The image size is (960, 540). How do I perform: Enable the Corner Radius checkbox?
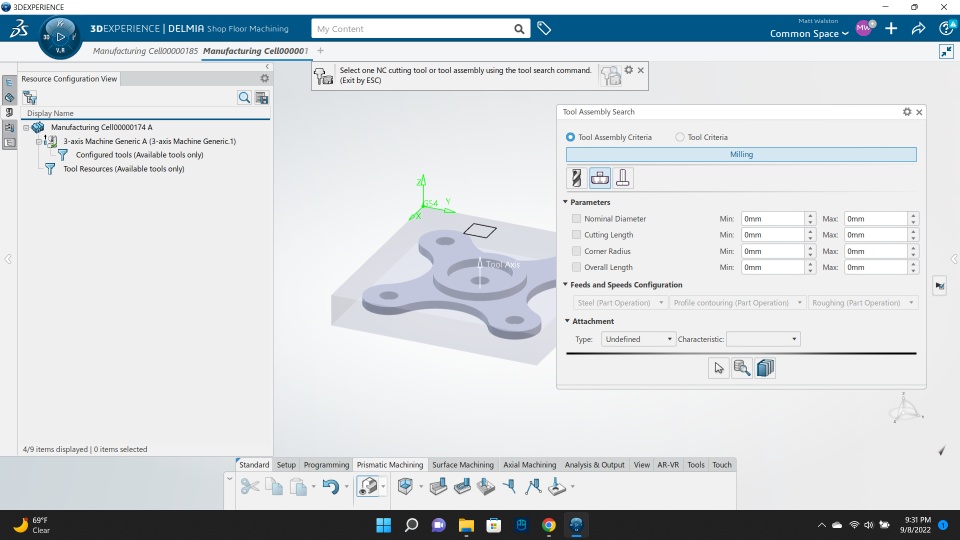pyautogui.click(x=576, y=251)
